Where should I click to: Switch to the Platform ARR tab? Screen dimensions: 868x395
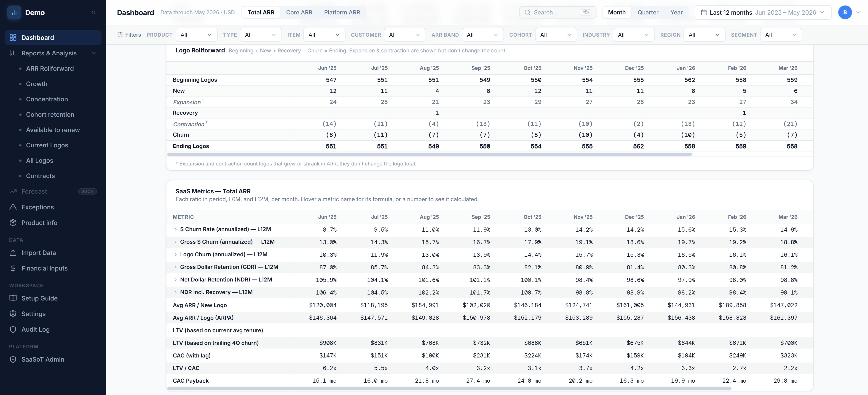[x=342, y=13]
